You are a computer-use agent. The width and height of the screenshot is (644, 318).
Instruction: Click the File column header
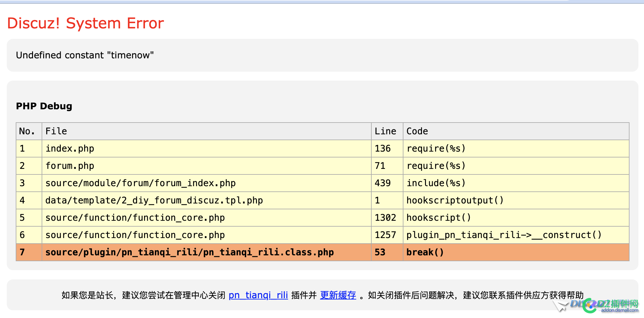[x=207, y=131]
